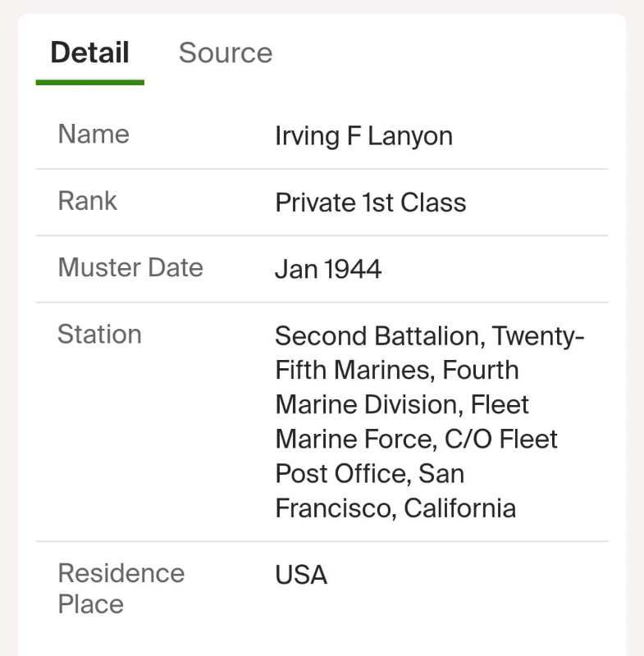Image resolution: width=644 pixels, height=656 pixels.
Task: Select the Detail tab
Action: point(89,52)
